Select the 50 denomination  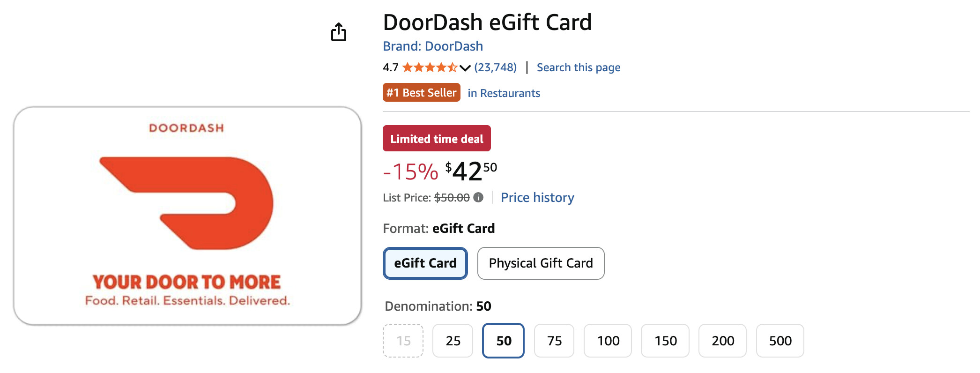(503, 341)
